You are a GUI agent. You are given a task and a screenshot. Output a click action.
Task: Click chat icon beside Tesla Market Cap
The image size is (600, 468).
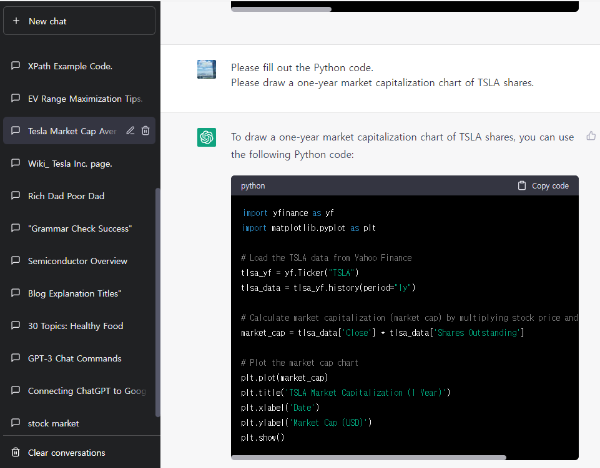click(15, 130)
